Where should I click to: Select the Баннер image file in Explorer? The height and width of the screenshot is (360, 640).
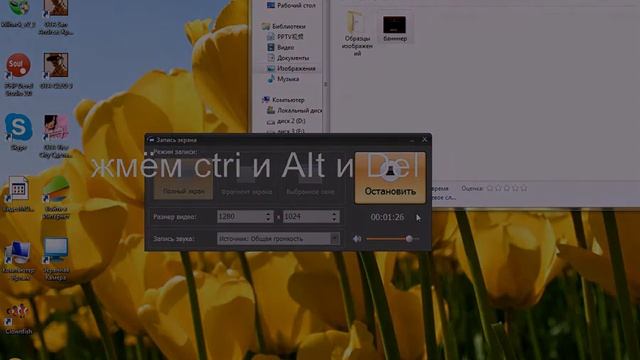point(395,29)
